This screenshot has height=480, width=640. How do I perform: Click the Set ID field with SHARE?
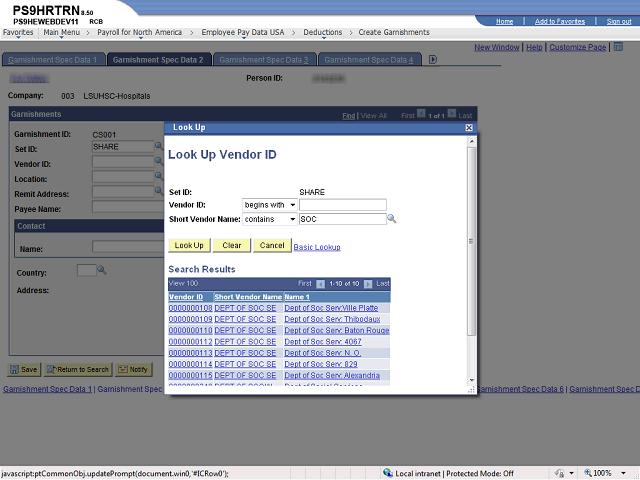123,147
